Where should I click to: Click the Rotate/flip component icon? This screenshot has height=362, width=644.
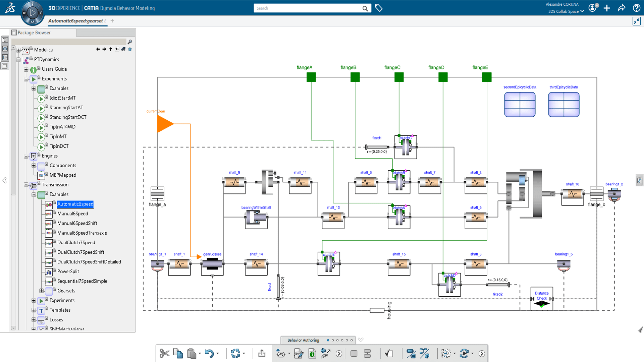click(x=236, y=353)
